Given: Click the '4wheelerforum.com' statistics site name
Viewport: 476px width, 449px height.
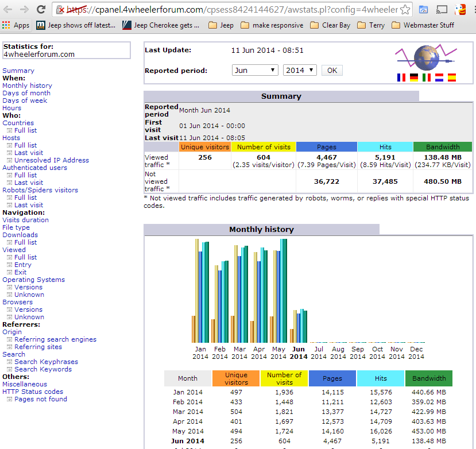Looking at the screenshot, I should tap(39, 55).
